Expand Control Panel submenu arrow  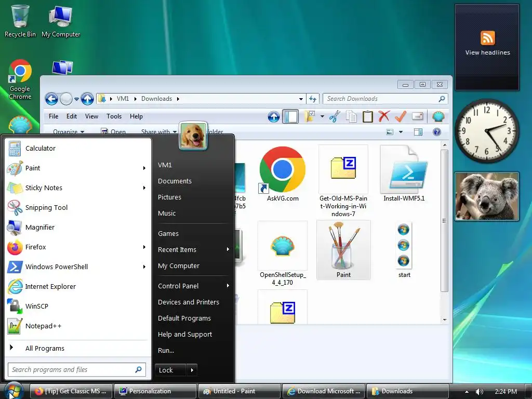point(228,286)
